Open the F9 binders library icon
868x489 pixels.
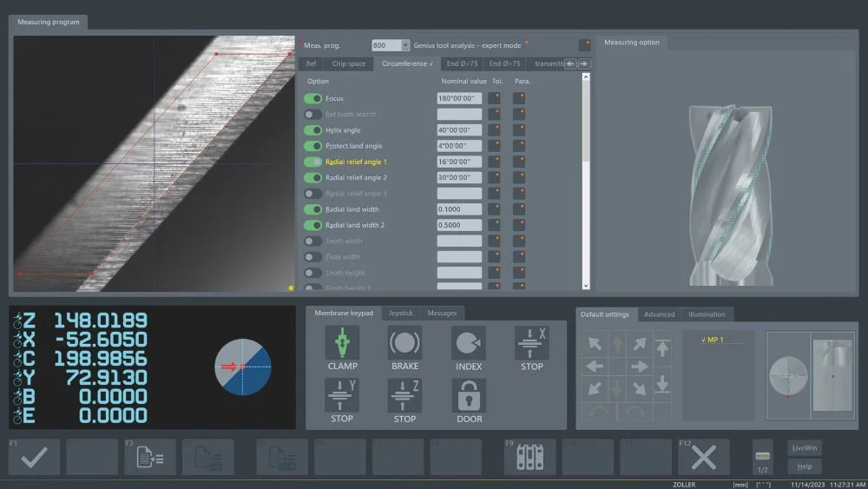pyautogui.click(x=530, y=457)
